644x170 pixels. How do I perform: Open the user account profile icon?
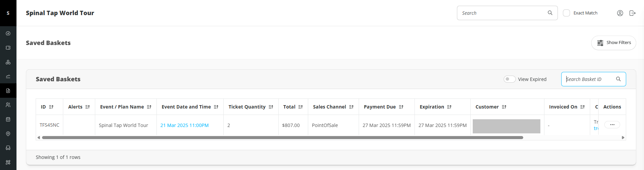click(620, 13)
